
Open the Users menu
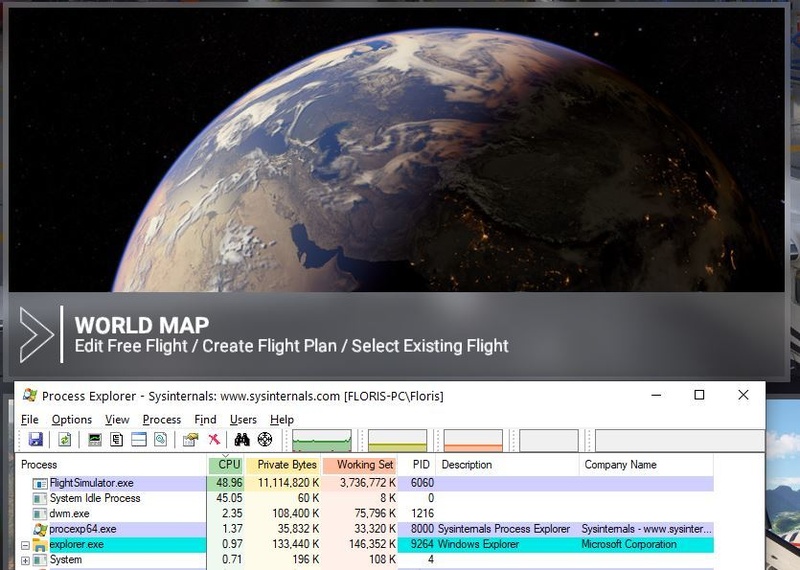(x=243, y=419)
